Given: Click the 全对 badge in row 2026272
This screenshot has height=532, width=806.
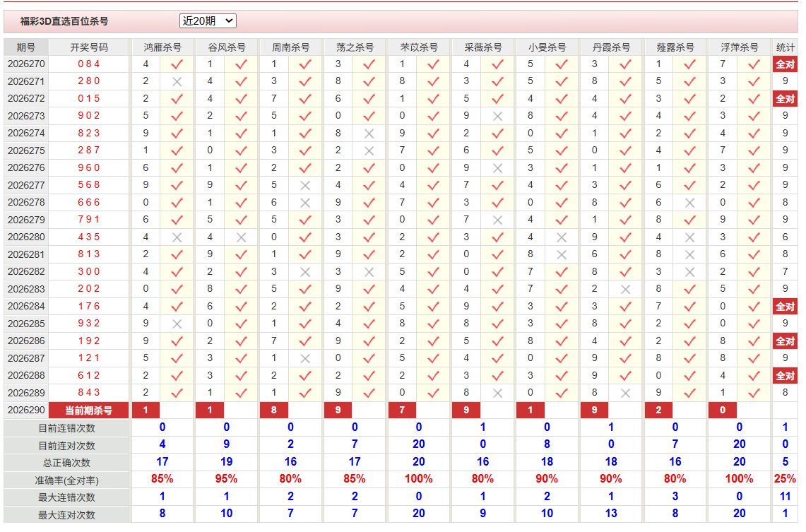Looking at the screenshot, I should [785, 99].
